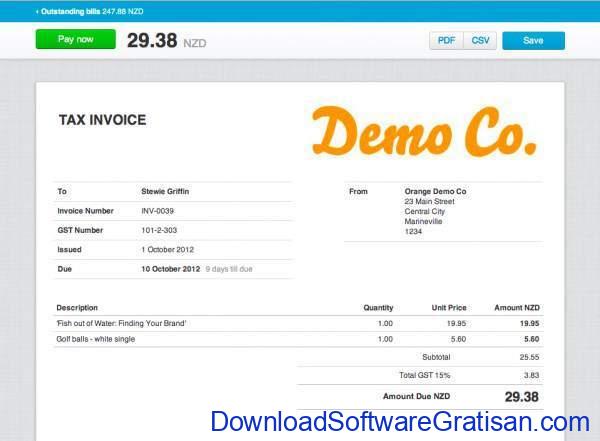600x441 pixels.
Task: Select bold amount 19.95
Action: click(530, 323)
